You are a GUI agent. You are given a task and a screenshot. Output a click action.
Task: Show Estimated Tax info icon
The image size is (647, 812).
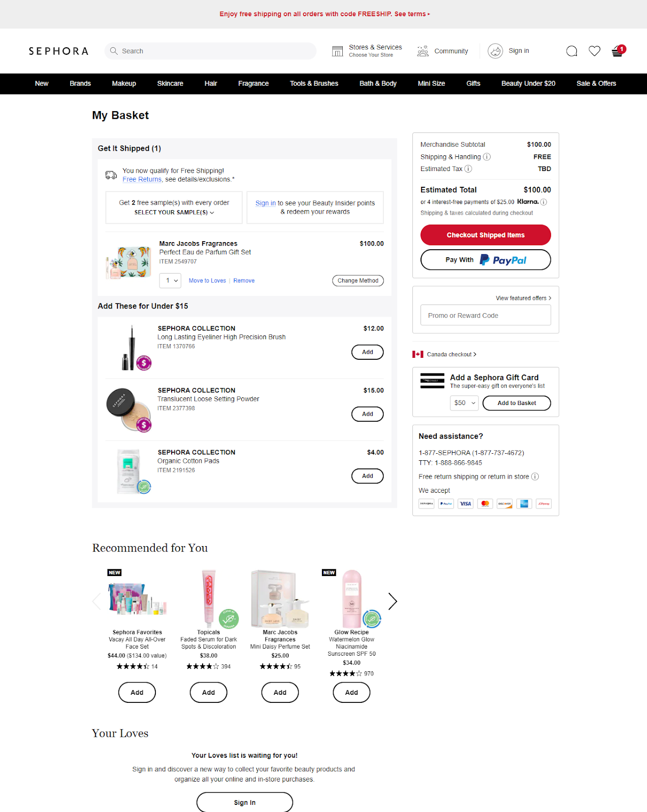(x=468, y=169)
